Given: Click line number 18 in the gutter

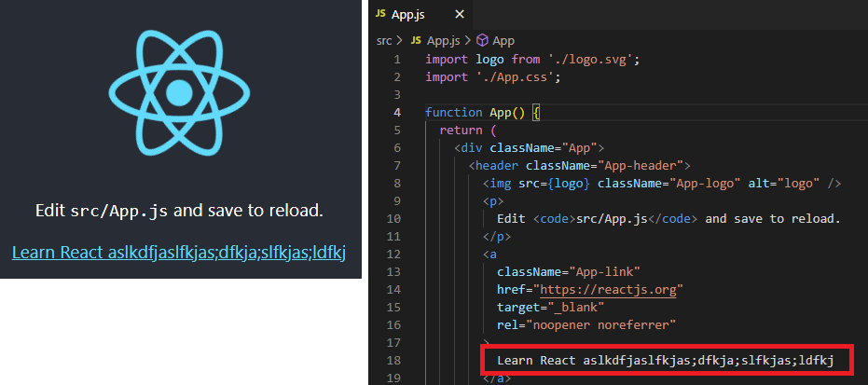Looking at the screenshot, I should (x=393, y=361).
